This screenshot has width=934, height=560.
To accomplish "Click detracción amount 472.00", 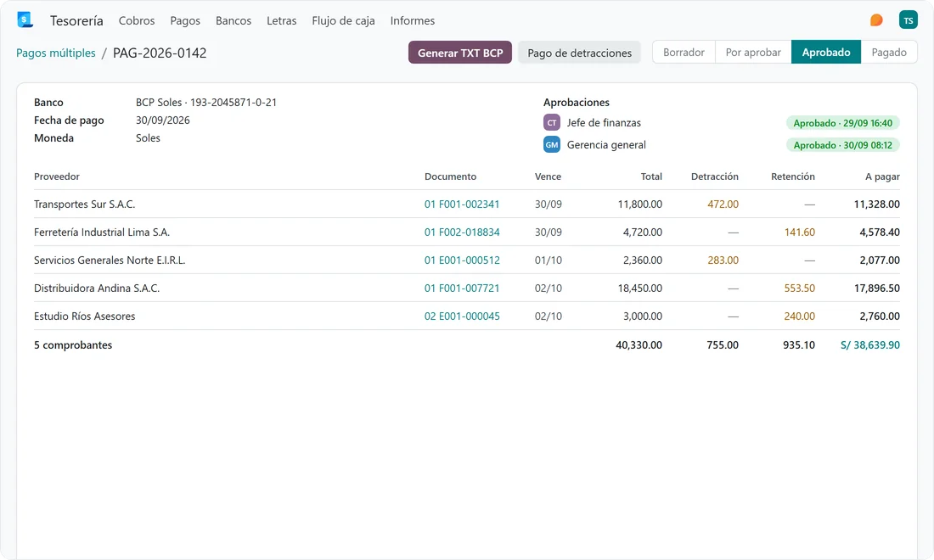I will tap(723, 204).
